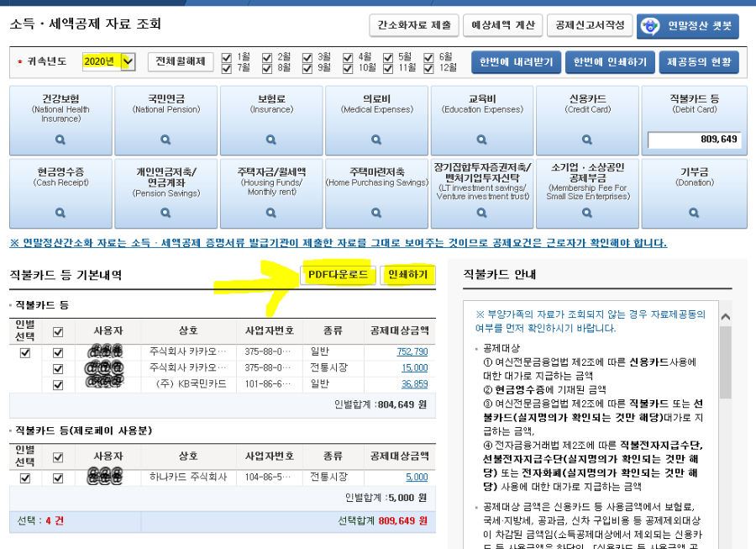The height and width of the screenshot is (549, 756).
Task: Open the 기부금 lookup icon
Action: [x=694, y=211]
